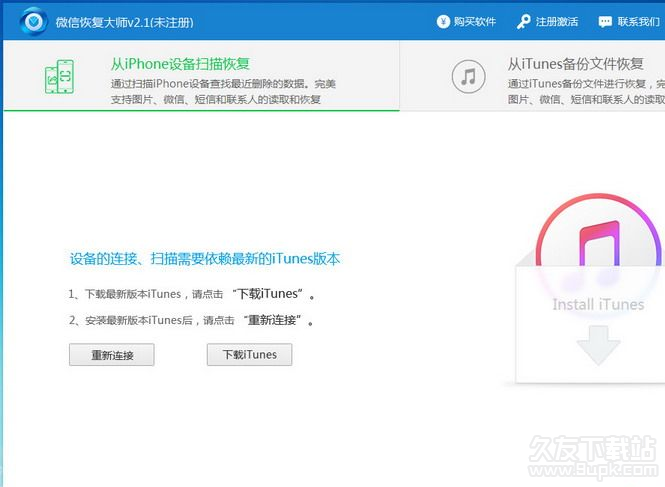The width and height of the screenshot is (665, 487).
Task: Click the Install iTunes label
Action: [x=598, y=305]
